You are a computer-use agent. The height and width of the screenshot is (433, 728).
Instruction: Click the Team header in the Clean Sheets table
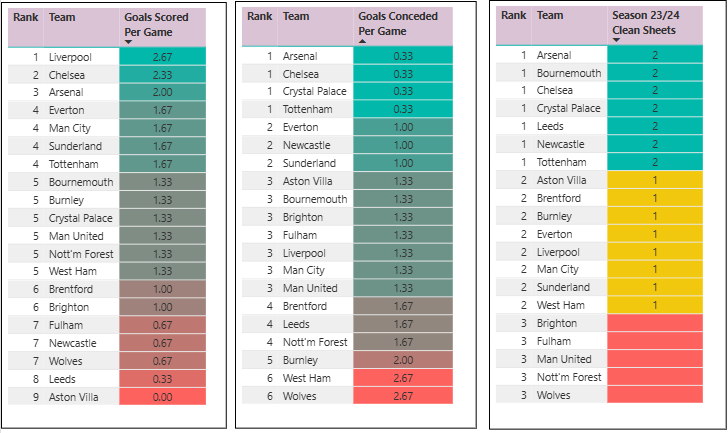(x=550, y=16)
